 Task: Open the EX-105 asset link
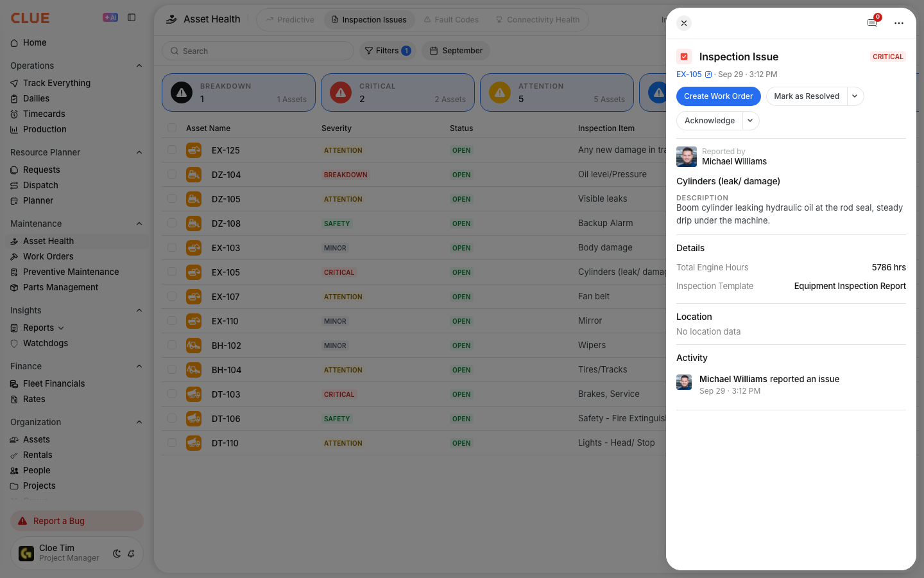click(689, 74)
